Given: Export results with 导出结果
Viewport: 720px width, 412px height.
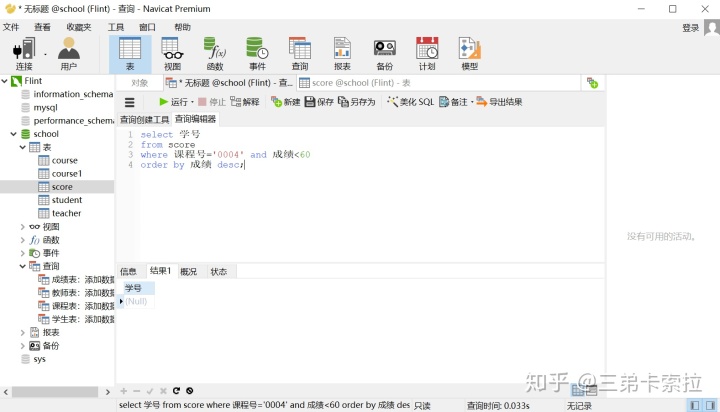Looking at the screenshot, I should [499, 102].
